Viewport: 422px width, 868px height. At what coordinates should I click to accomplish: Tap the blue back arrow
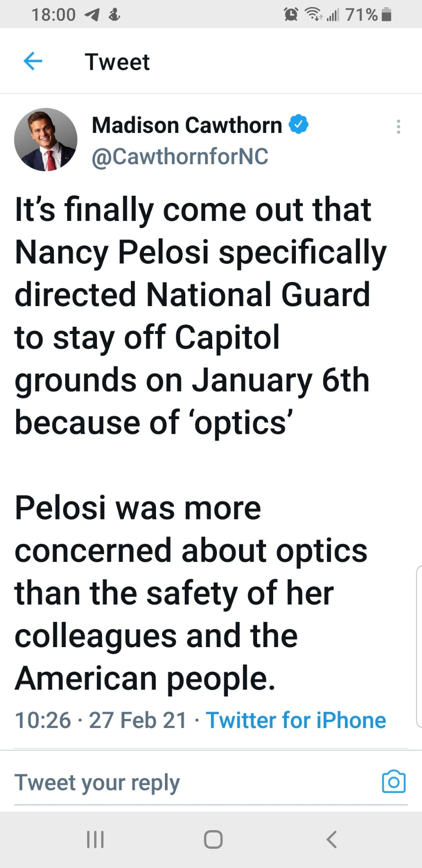tap(33, 61)
